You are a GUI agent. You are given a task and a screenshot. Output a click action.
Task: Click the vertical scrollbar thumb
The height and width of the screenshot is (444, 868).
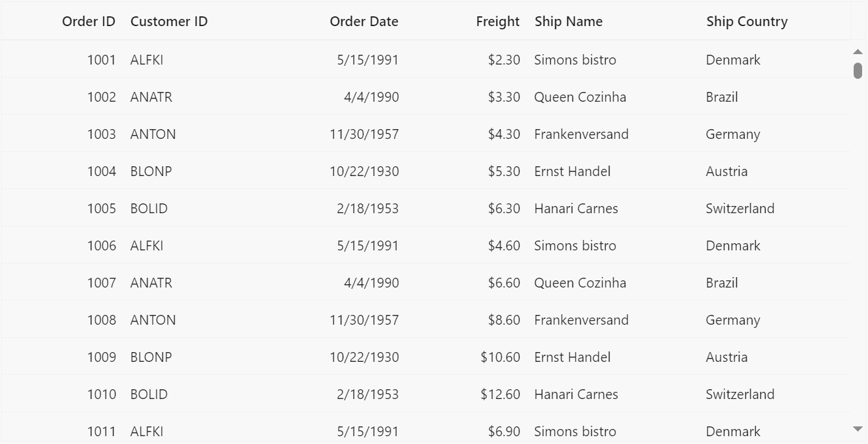click(x=858, y=70)
